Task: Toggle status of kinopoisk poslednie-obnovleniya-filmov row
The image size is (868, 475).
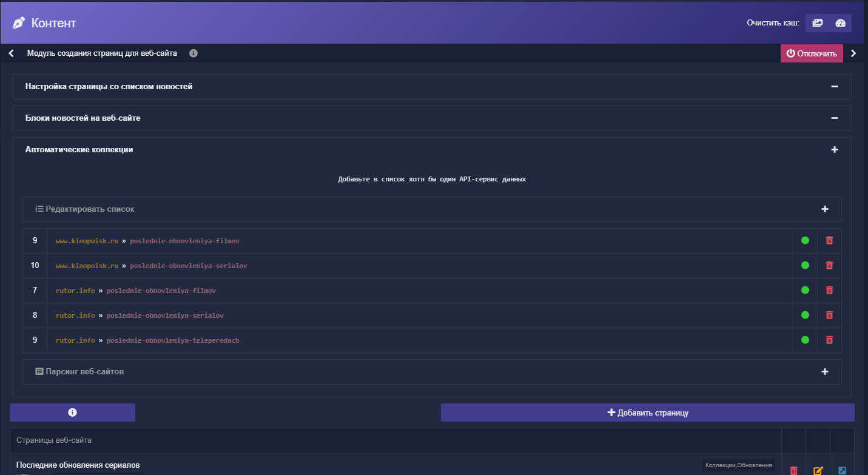Action: point(805,241)
